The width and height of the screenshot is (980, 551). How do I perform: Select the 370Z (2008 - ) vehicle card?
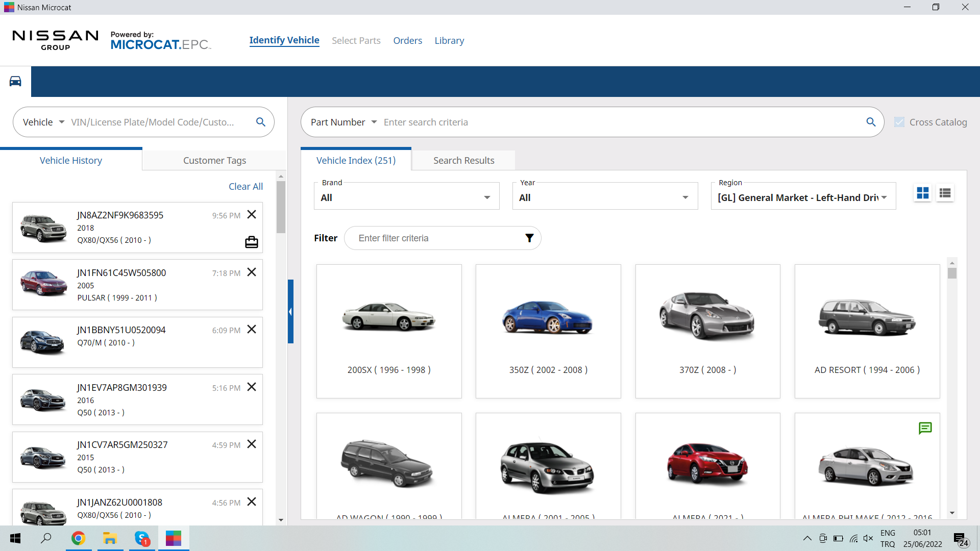pyautogui.click(x=707, y=331)
